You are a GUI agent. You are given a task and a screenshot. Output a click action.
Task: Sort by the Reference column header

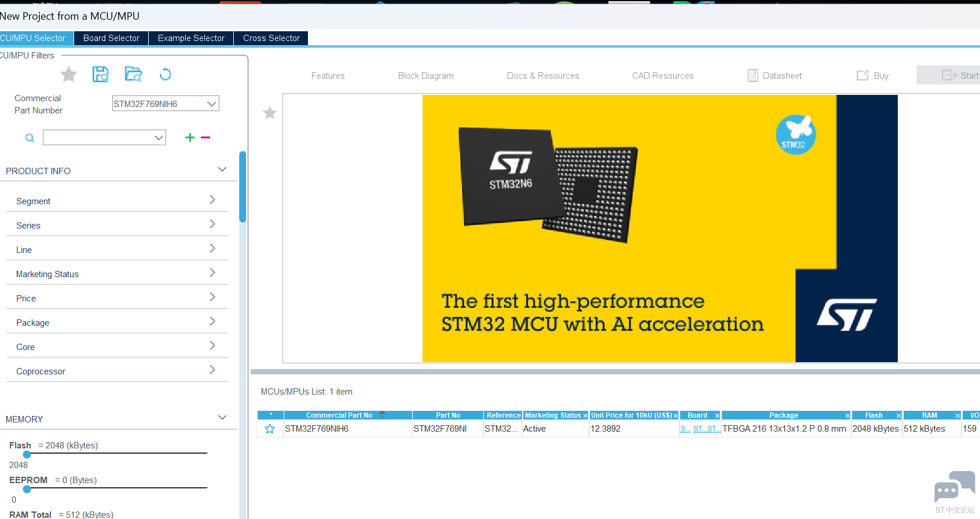pyautogui.click(x=503, y=415)
